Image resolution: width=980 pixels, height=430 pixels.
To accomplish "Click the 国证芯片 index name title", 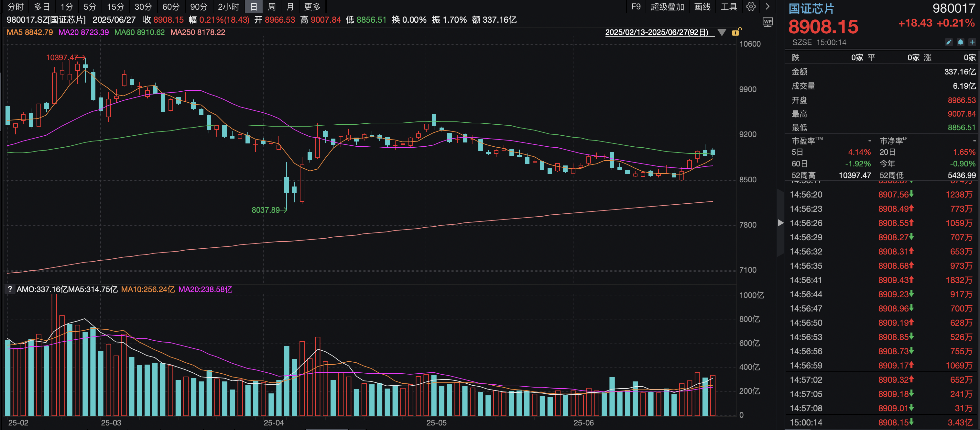I will pyautogui.click(x=811, y=8).
